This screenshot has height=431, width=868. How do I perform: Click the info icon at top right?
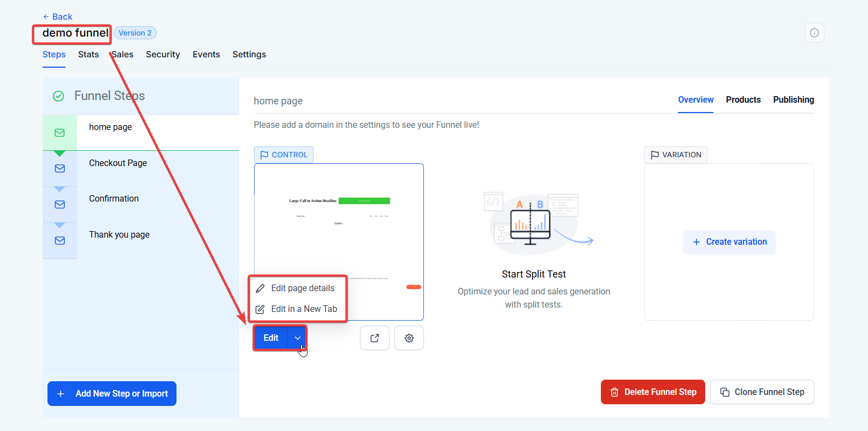(814, 33)
